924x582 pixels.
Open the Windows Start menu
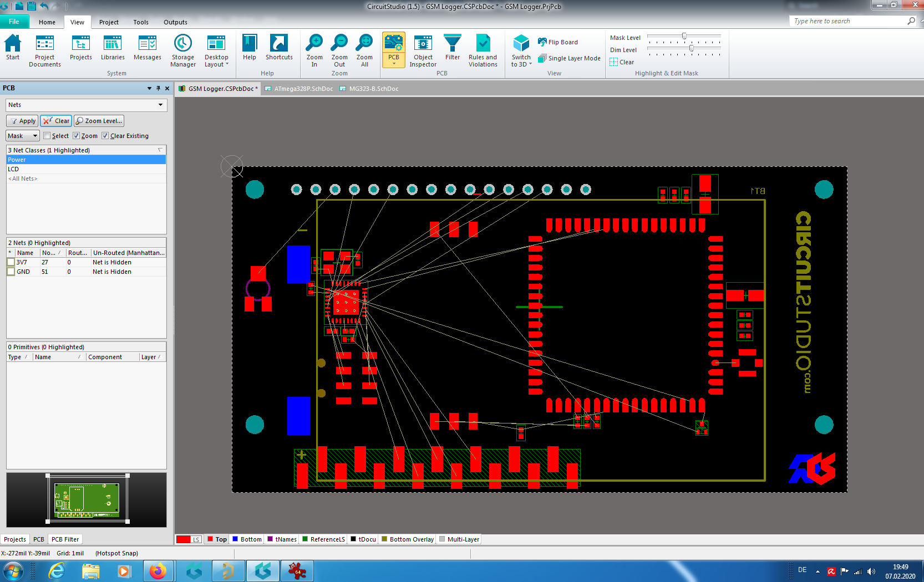13,571
